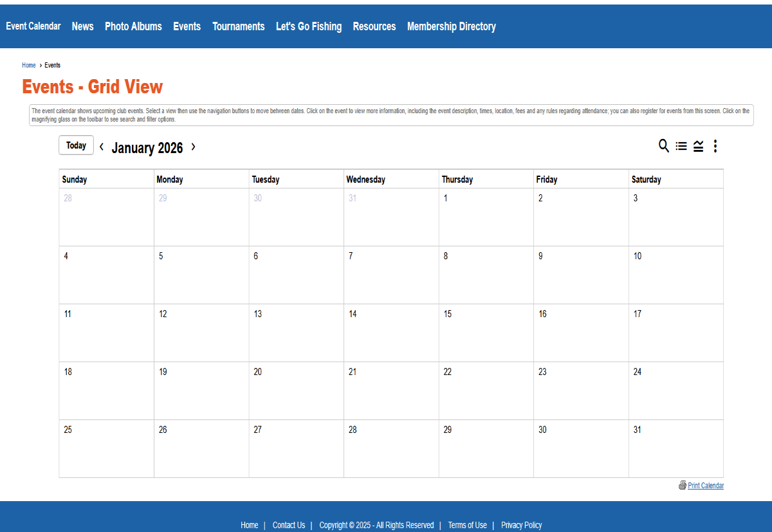Open the Photo Albums menu item

(133, 26)
